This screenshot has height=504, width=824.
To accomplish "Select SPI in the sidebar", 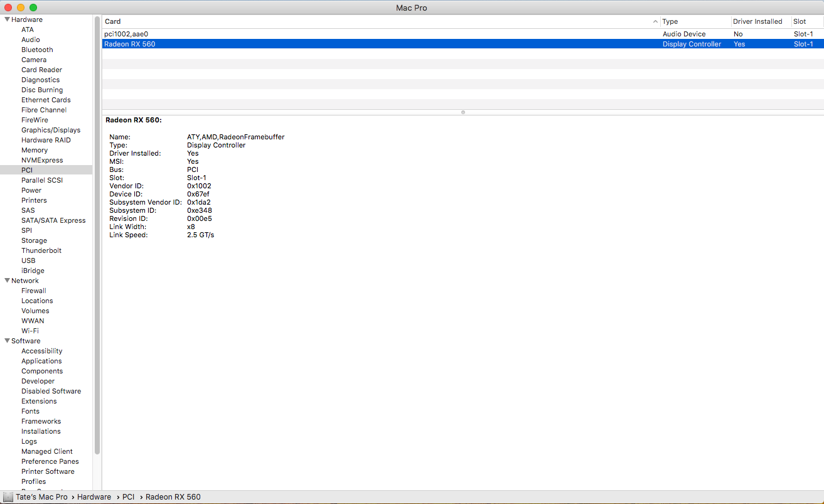I will (26, 230).
